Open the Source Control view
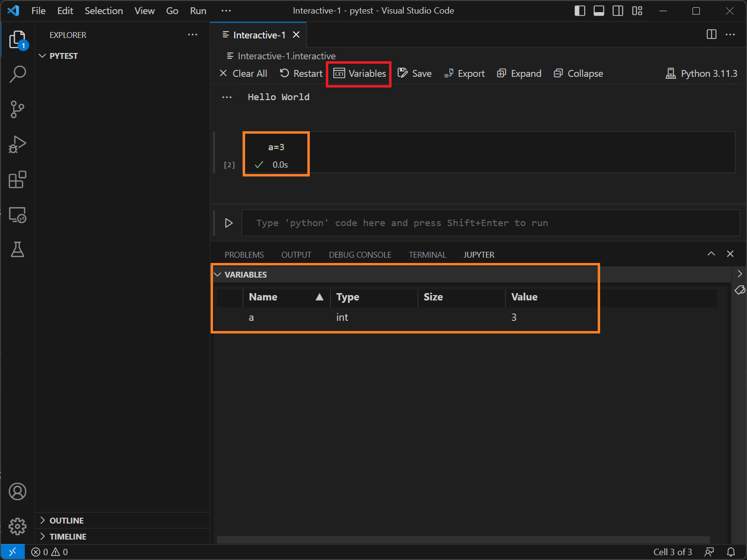This screenshot has height=560, width=747. (18, 109)
